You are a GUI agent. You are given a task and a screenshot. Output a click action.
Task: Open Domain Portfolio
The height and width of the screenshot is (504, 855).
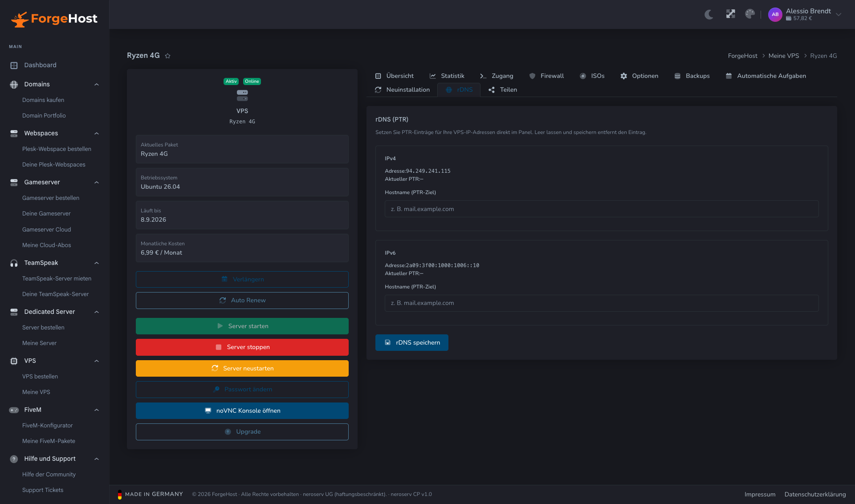click(44, 116)
